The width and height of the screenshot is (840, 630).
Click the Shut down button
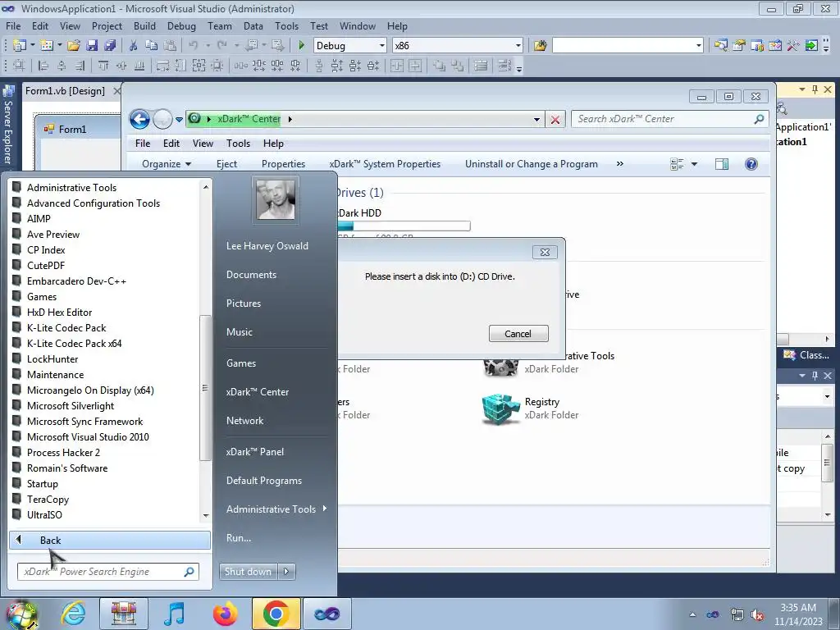[x=248, y=572]
